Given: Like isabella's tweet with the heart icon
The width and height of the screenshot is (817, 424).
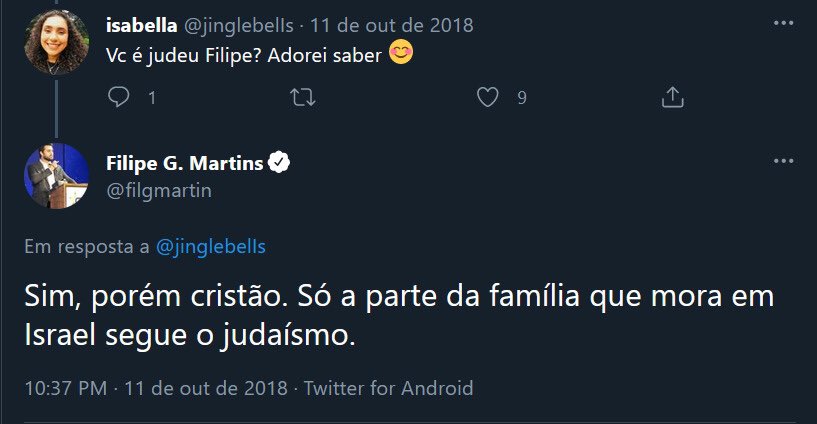Looking at the screenshot, I should click(x=488, y=98).
